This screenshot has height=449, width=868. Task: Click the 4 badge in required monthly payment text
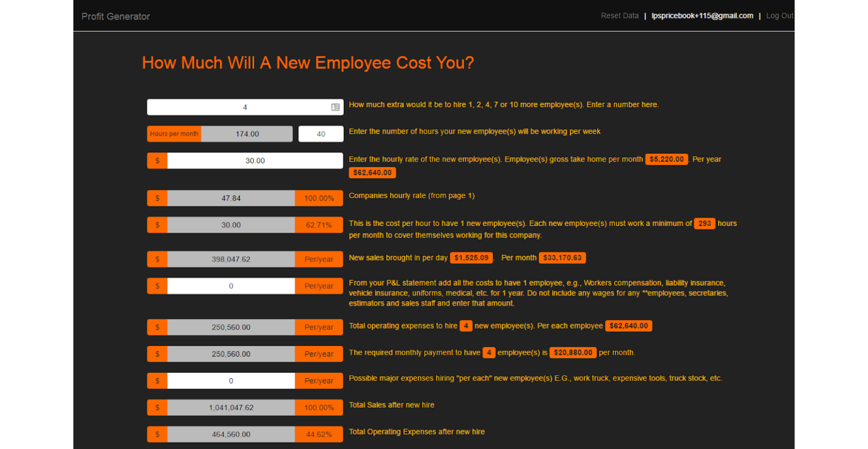[489, 353]
